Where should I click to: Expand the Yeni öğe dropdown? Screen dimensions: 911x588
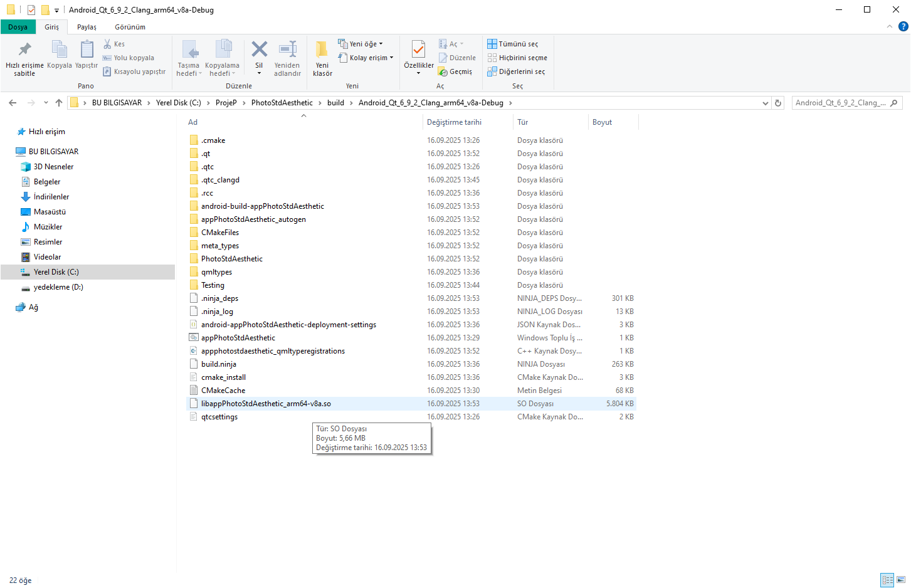[x=361, y=44]
